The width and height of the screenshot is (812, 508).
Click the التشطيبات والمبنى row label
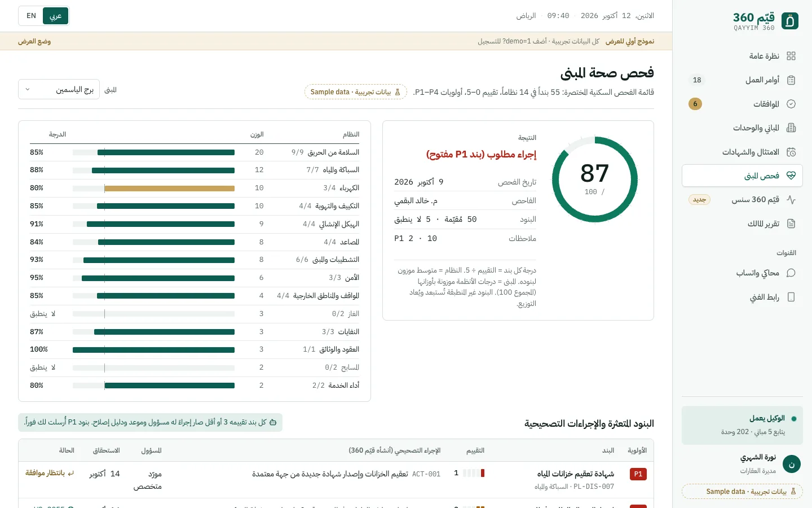point(336,260)
